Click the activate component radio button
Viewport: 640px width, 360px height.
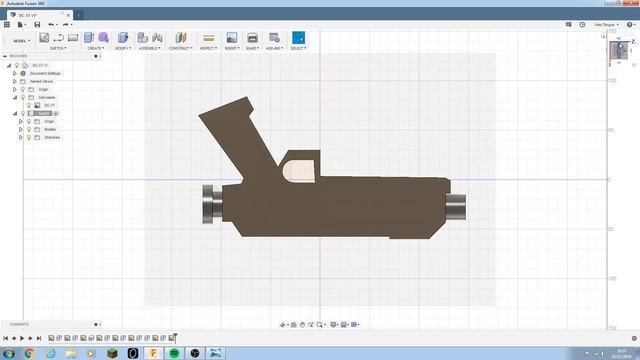click(56, 113)
